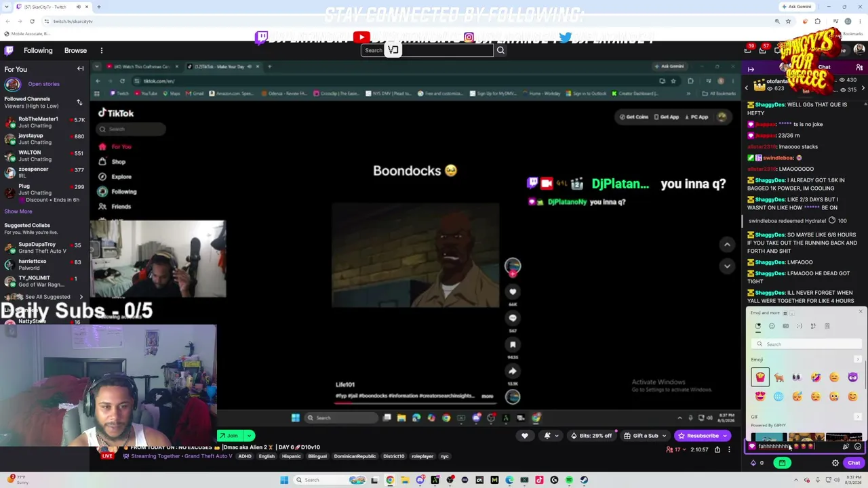
Task: Select TikTok Shop menu item
Action: pyautogui.click(x=113, y=161)
